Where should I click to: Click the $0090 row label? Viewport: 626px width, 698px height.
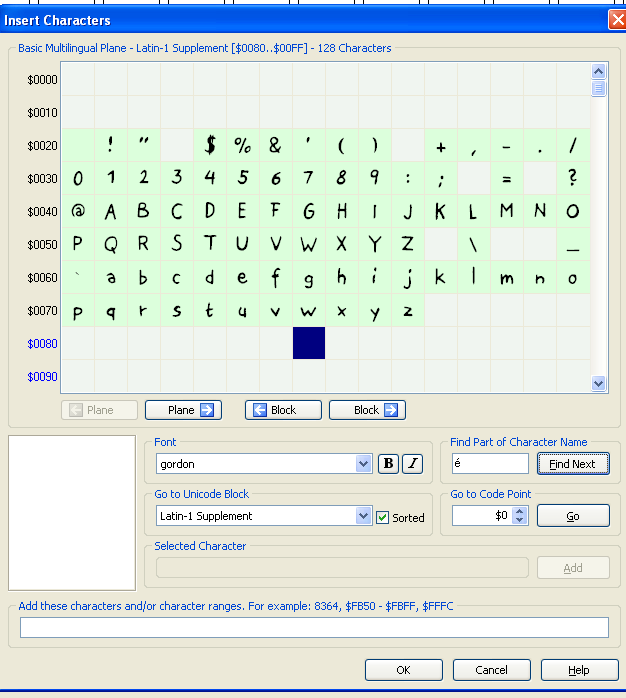pos(42,377)
